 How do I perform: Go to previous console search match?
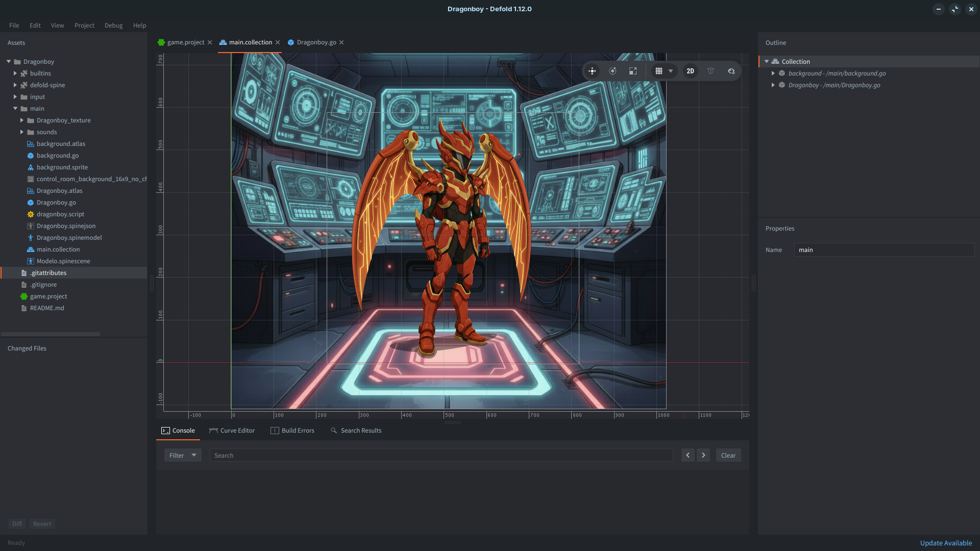point(688,455)
